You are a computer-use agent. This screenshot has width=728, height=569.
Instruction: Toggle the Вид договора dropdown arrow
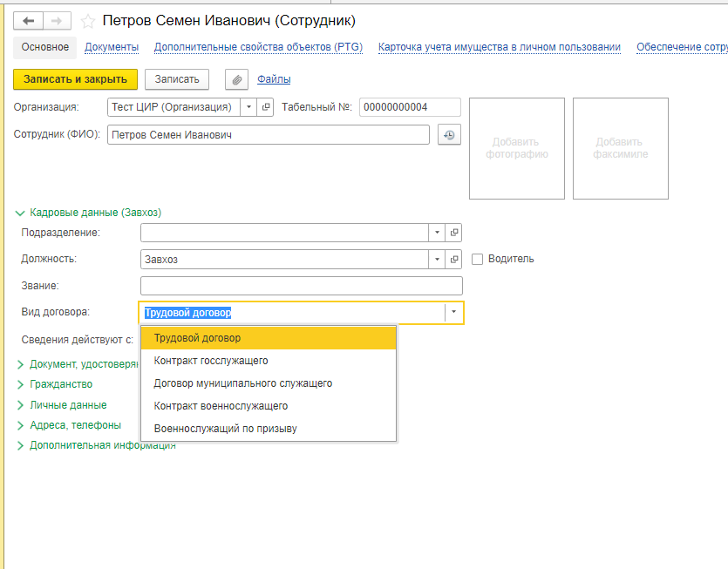click(453, 312)
